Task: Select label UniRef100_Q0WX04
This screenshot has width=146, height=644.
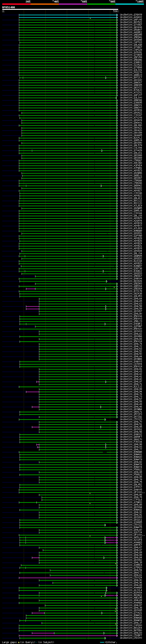Action: 131,279
